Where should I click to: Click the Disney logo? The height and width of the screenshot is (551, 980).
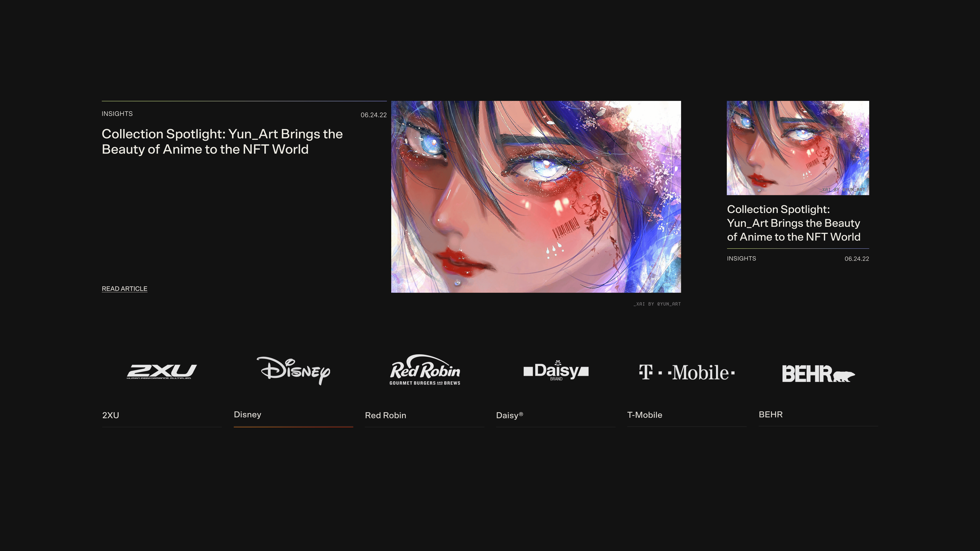[x=293, y=371]
